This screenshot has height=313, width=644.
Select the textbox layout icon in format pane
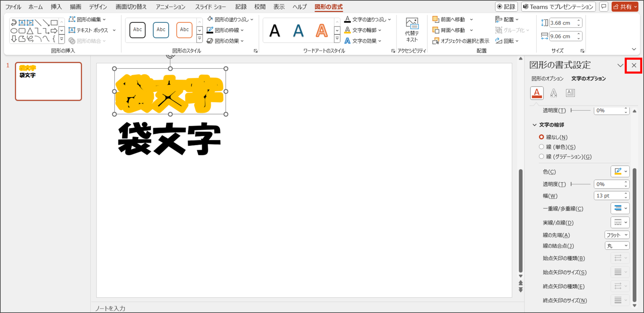click(x=570, y=93)
